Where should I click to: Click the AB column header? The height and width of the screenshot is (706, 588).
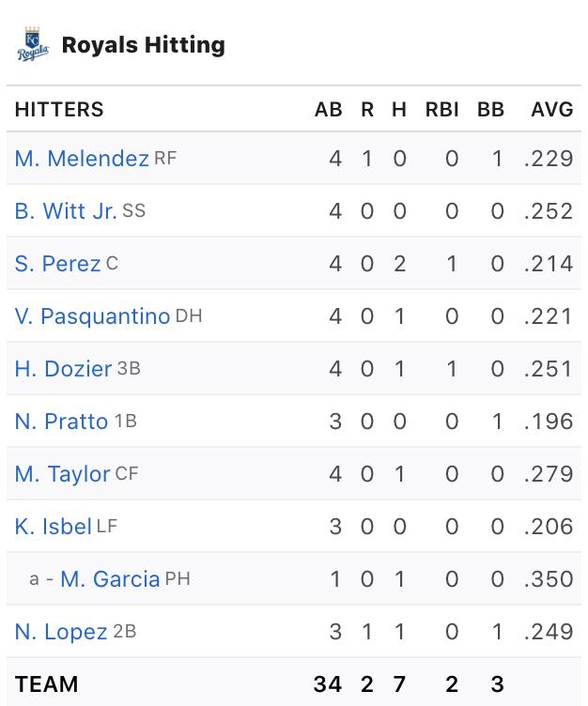click(x=328, y=110)
